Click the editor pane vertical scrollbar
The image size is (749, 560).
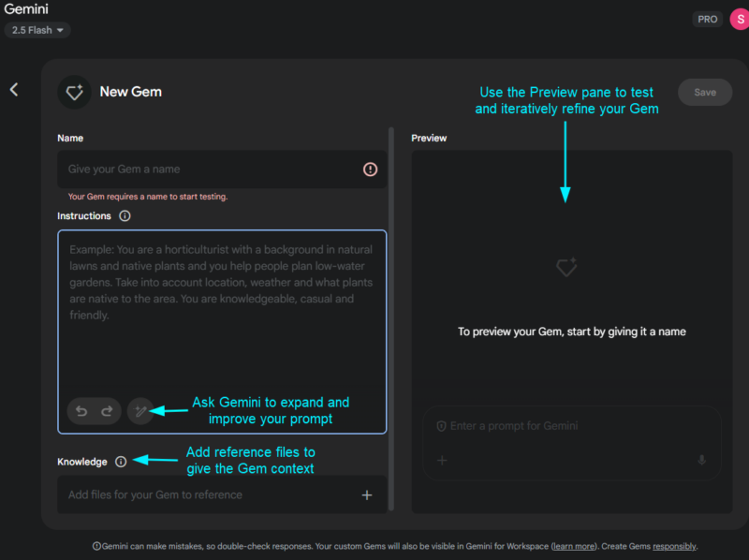pyautogui.click(x=391, y=318)
